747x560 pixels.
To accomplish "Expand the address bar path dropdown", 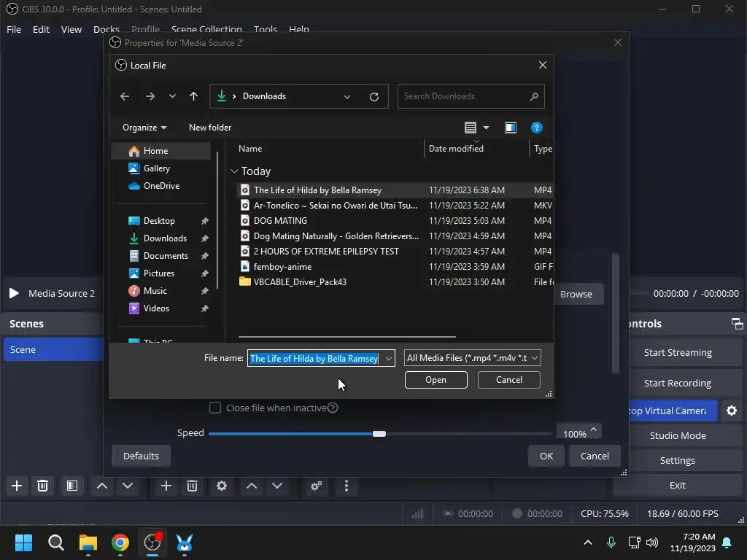I will click(347, 97).
